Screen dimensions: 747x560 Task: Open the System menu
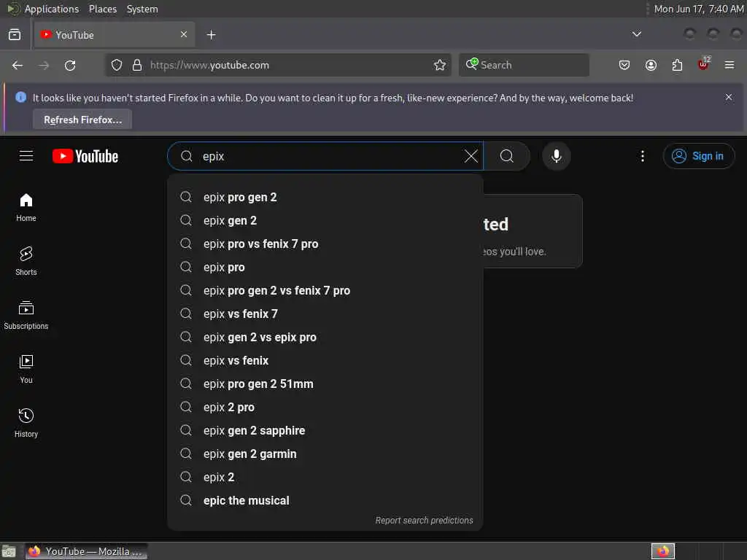142,9
